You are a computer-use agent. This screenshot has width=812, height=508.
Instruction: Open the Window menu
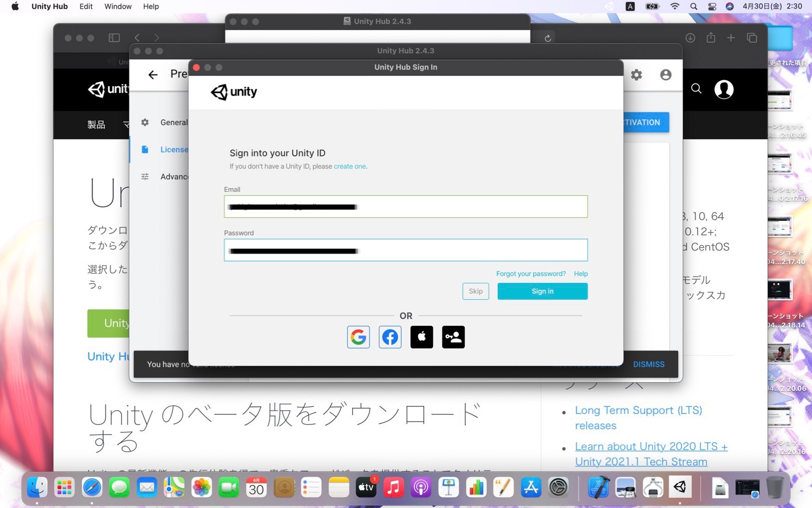coord(118,7)
